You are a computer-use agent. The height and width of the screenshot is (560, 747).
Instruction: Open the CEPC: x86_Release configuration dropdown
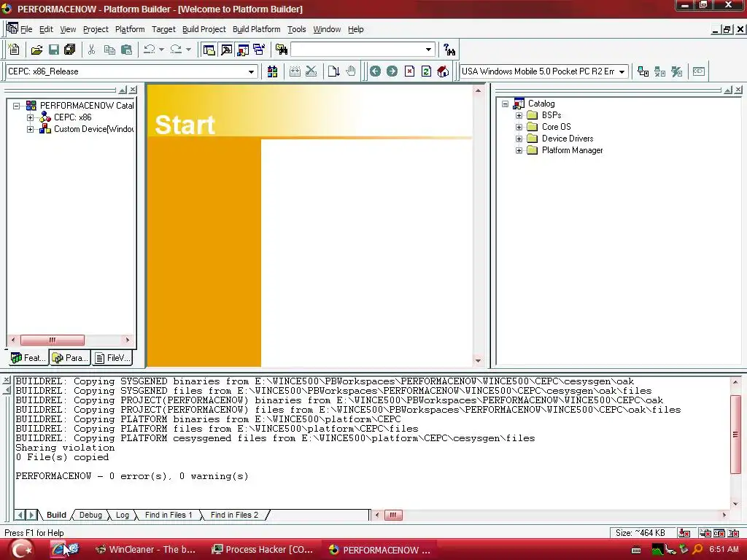pos(251,72)
